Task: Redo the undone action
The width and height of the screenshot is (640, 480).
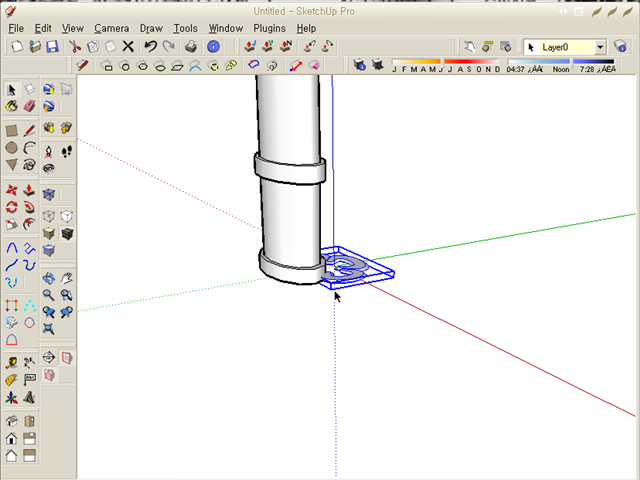Action: pos(169,47)
